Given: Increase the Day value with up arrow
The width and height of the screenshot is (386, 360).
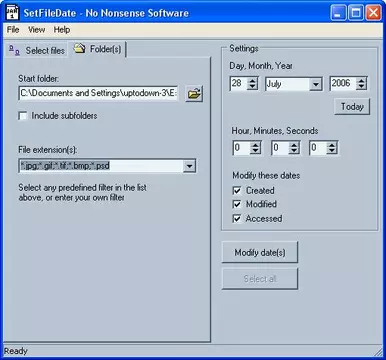Looking at the screenshot, I should pyautogui.click(x=252, y=81).
